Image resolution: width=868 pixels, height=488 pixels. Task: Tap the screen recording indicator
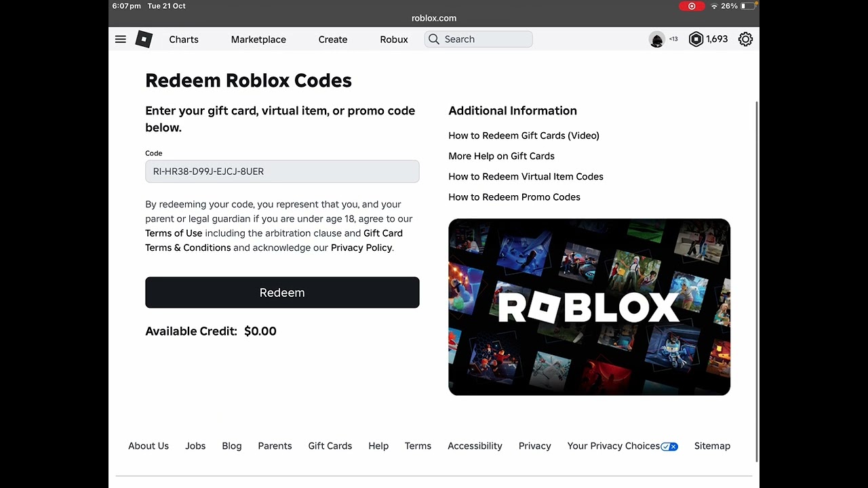tap(692, 6)
